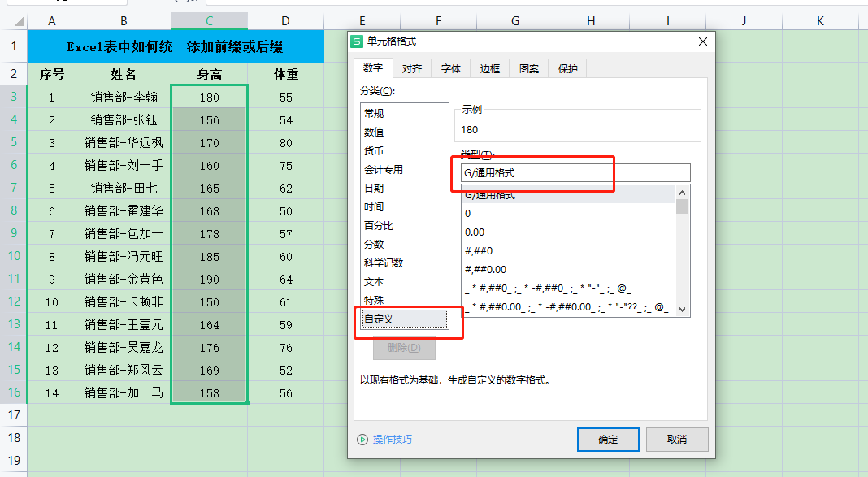The width and height of the screenshot is (868, 477).
Task: Select 数值 category
Action: (x=404, y=132)
